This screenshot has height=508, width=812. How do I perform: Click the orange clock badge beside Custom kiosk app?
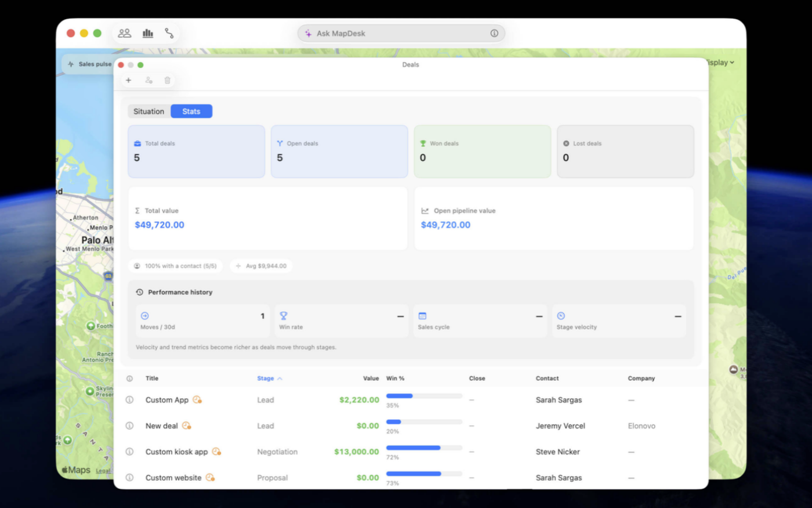click(x=216, y=451)
